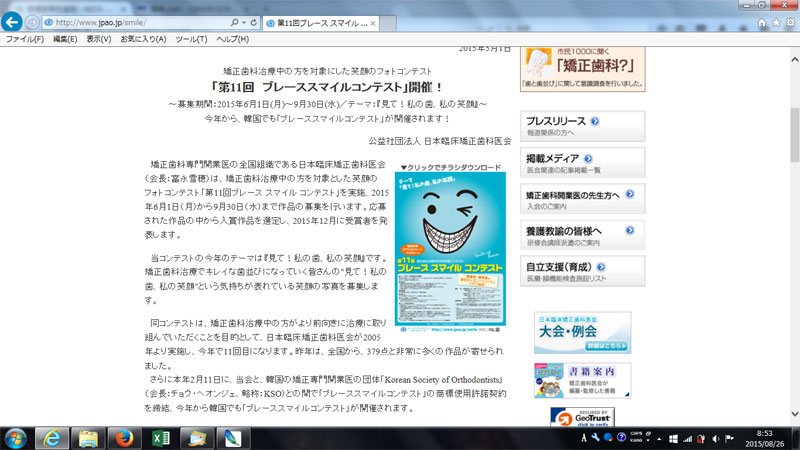Select the 第11回ブレーススマイル browser tab

321,23
